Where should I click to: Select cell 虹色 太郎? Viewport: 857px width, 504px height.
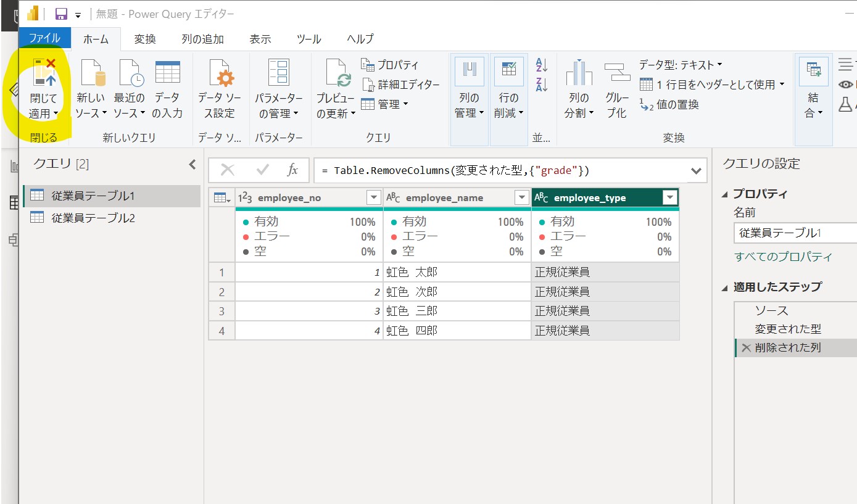457,272
